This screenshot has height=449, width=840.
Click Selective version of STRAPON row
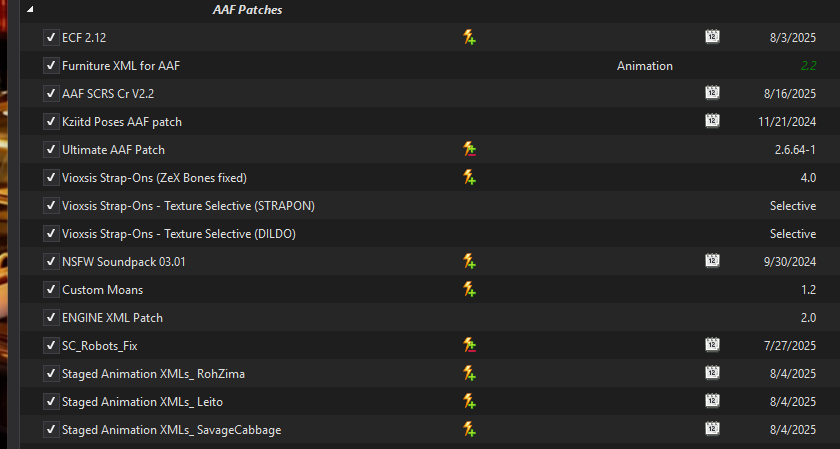[x=793, y=205]
